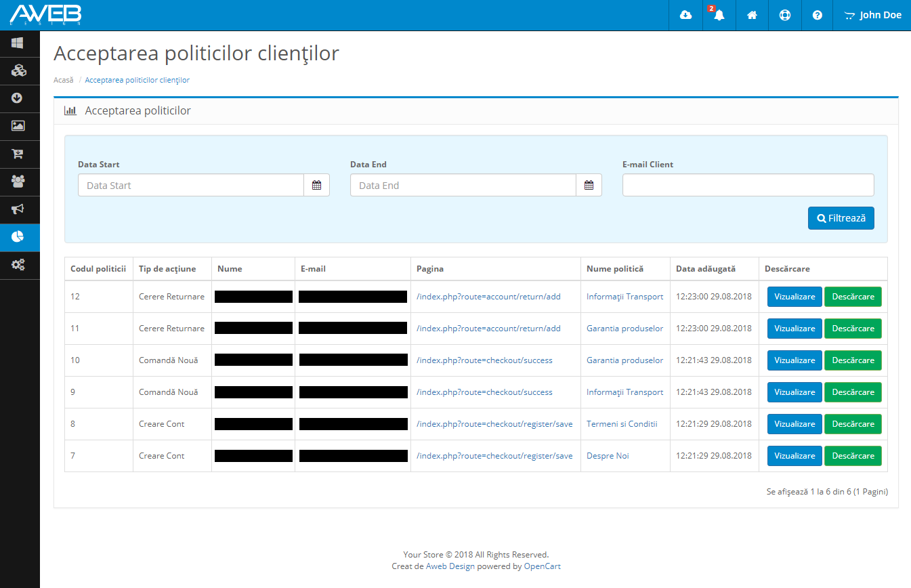Open calendar picker for Data End
911x588 pixels.
pyautogui.click(x=589, y=185)
